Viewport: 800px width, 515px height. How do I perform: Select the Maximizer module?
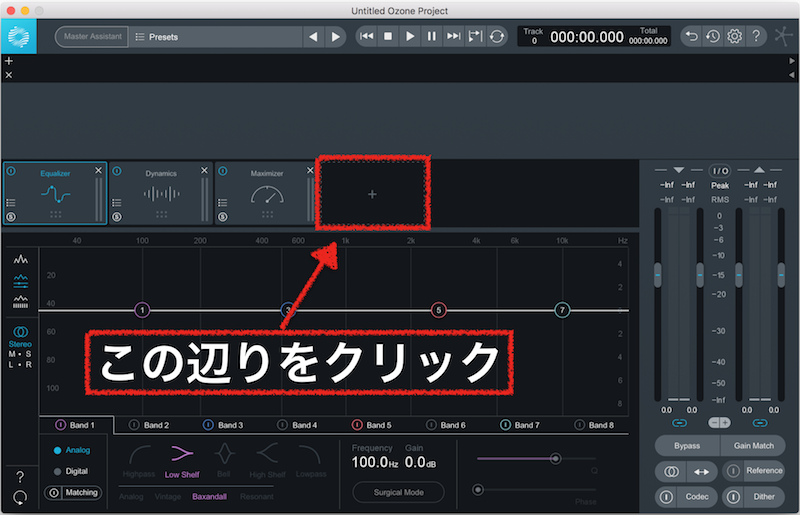coord(266,193)
